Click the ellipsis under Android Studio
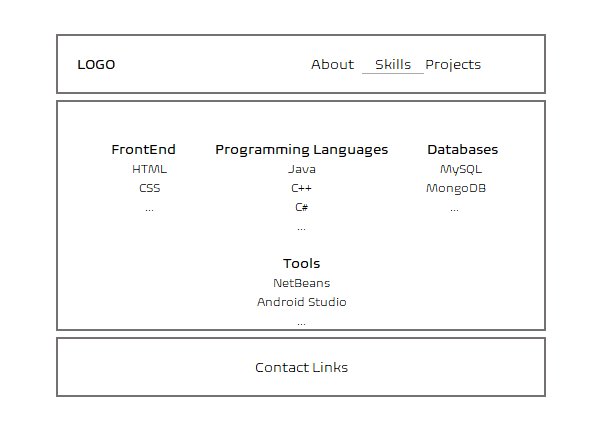 point(301,323)
